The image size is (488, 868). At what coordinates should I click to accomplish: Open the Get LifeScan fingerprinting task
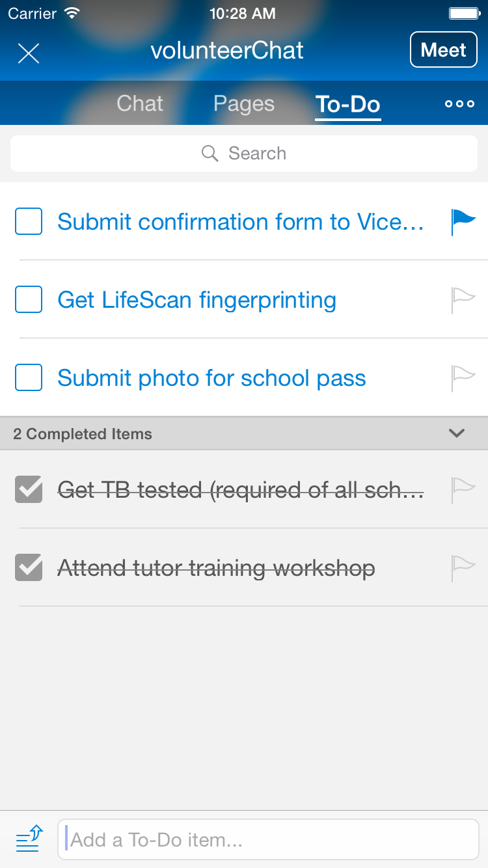pyautogui.click(x=197, y=300)
